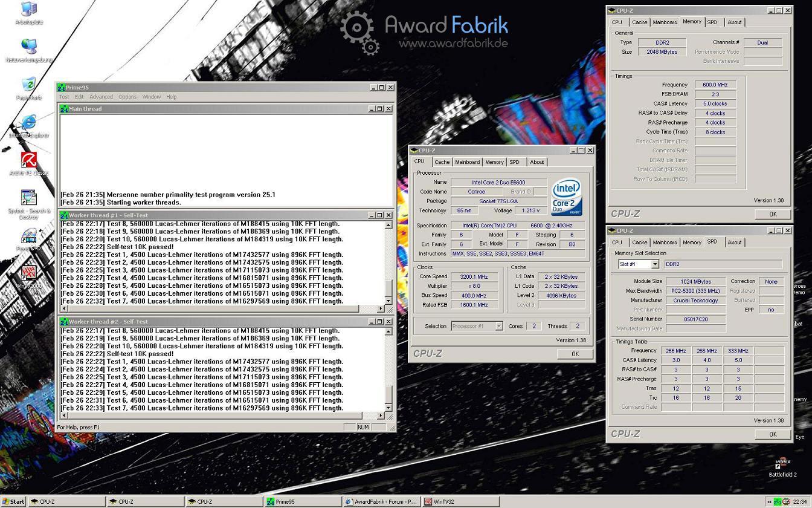This screenshot has height=508, width=812.
Task: Click scroll-right arrow in Worker thread #1
Action: tap(381, 308)
